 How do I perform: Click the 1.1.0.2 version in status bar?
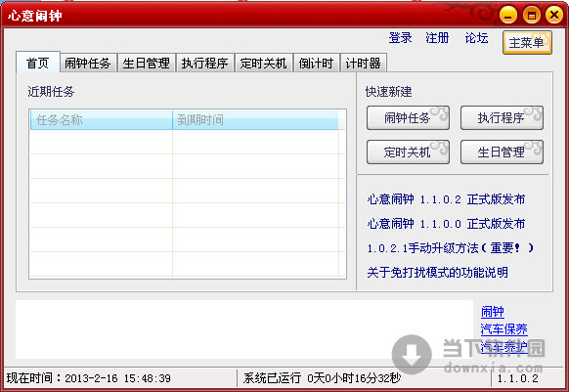tap(518, 378)
